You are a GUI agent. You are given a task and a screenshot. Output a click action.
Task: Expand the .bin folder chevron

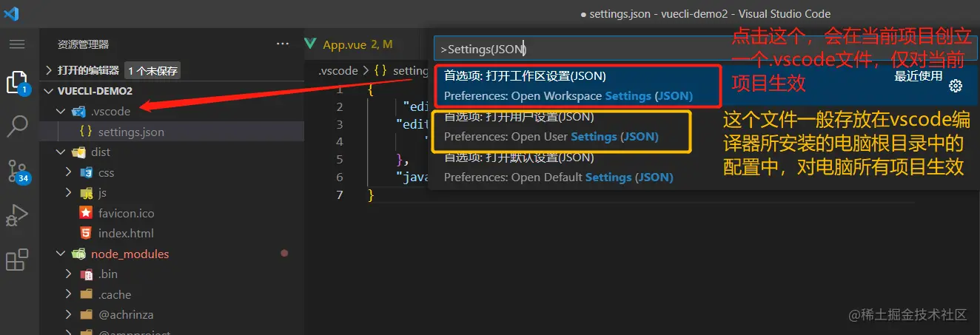click(x=68, y=274)
